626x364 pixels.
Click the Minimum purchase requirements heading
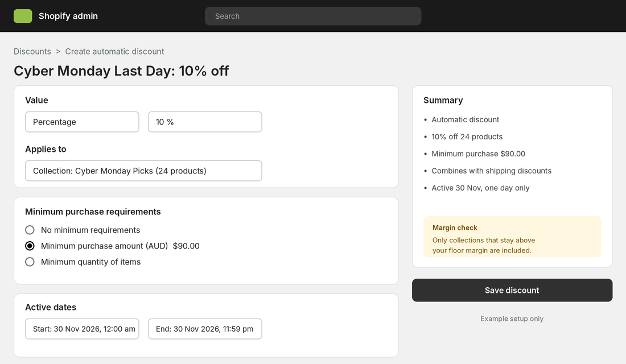click(x=93, y=212)
